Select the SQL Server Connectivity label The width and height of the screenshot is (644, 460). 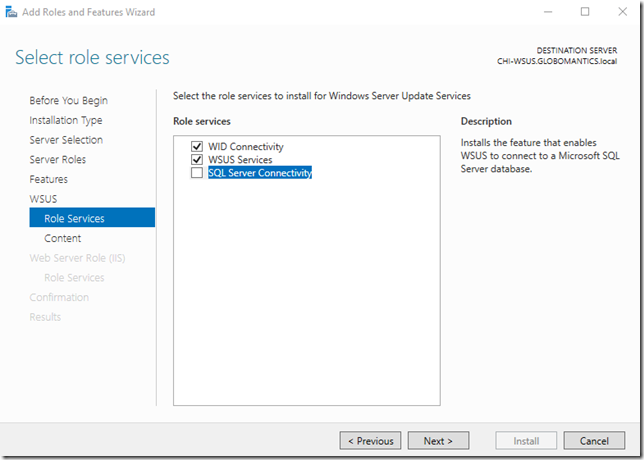pos(260,172)
